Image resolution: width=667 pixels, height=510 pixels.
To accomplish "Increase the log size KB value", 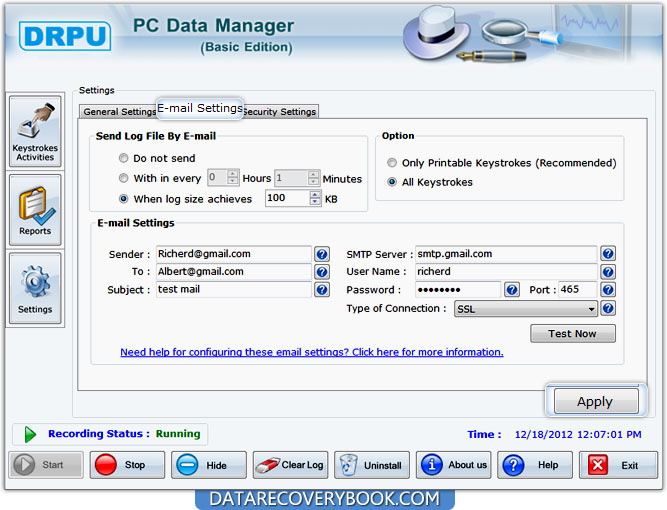I will tap(315, 194).
